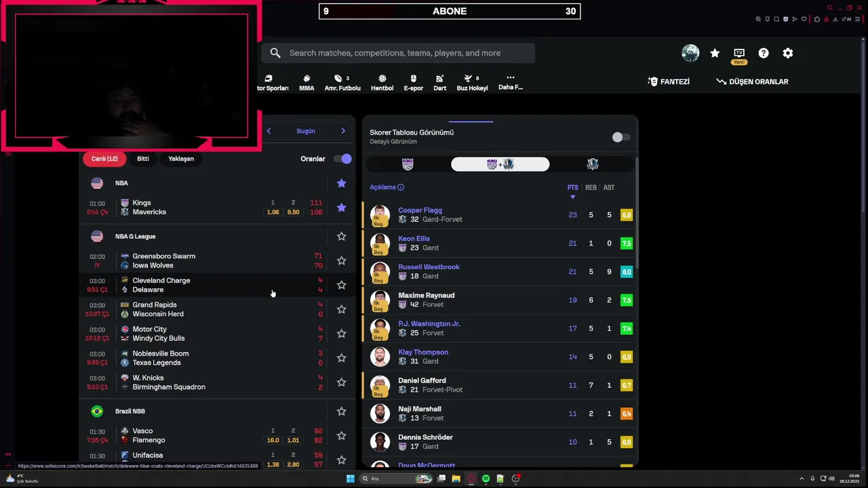The width and height of the screenshot is (868, 488).
Task: Select the Canlı (12) tab
Action: 104,159
